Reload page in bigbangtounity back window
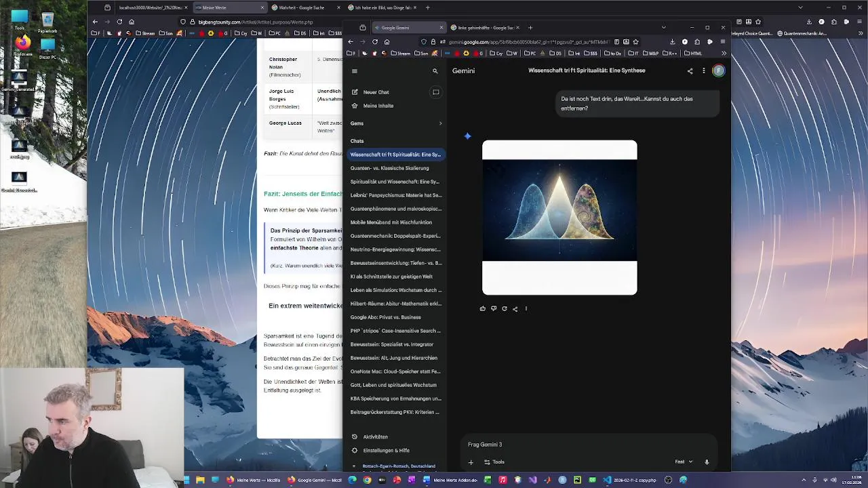The image size is (868, 488). click(119, 22)
